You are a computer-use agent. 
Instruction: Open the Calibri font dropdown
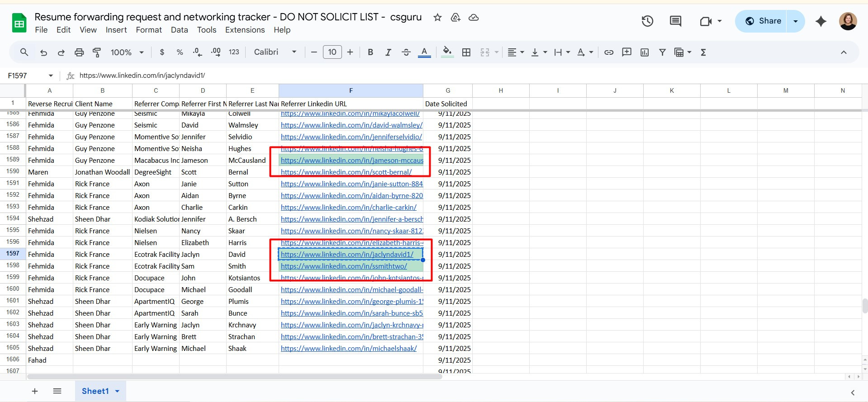(275, 52)
